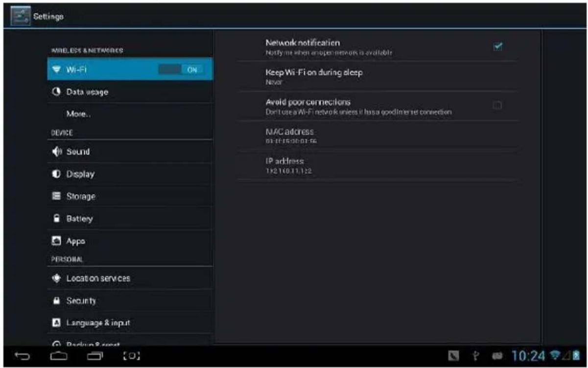Click the Settings title text
This screenshot has height=368, width=588.
48,17
